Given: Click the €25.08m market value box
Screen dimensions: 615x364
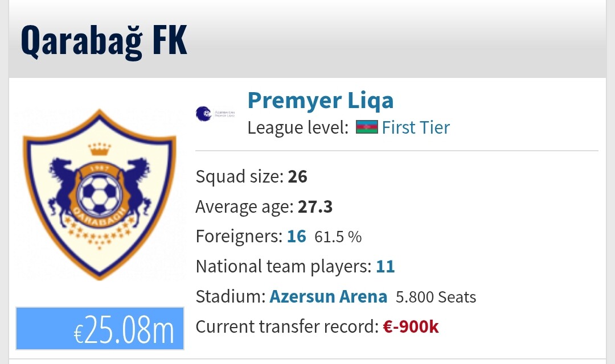Looking at the screenshot, I should 100,328.
